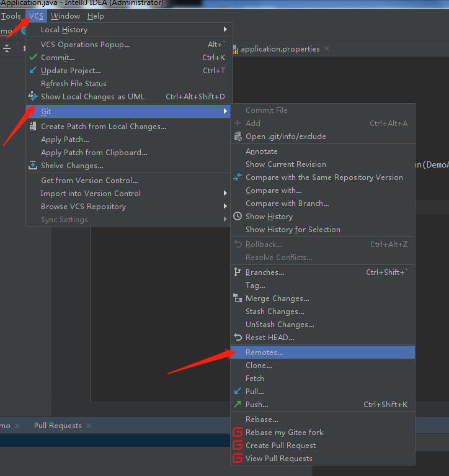Click the Shelve Changes tray icon
This screenshot has width=449, height=476.
point(33,166)
